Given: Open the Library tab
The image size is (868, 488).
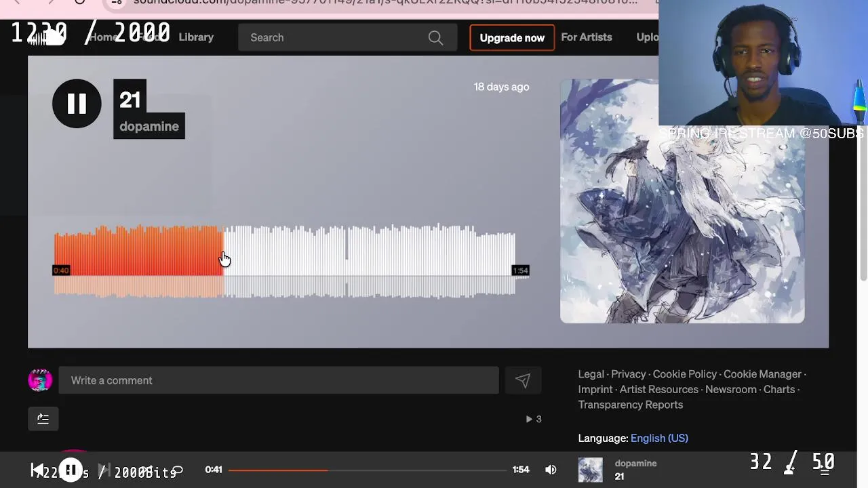Looking at the screenshot, I should pos(196,37).
